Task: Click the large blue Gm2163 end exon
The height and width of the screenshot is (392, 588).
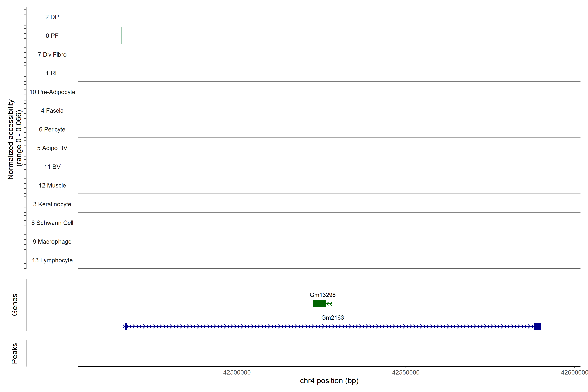Action: (x=537, y=326)
